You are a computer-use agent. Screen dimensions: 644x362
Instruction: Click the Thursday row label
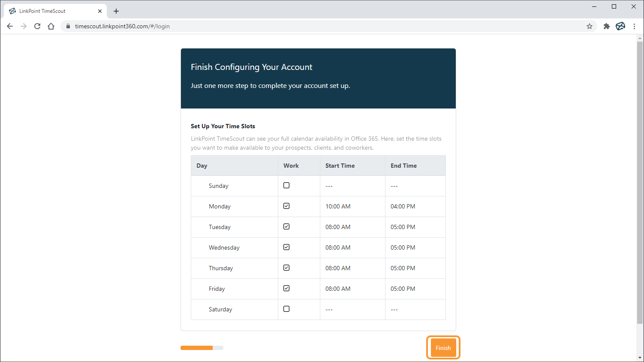[x=221, y=268]
